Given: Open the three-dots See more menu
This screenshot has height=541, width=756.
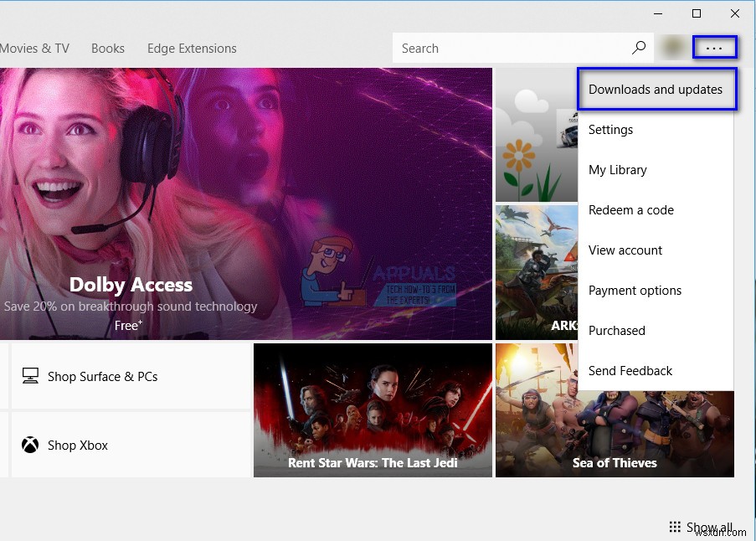Looking at the screenshot, I should point(714,48).
